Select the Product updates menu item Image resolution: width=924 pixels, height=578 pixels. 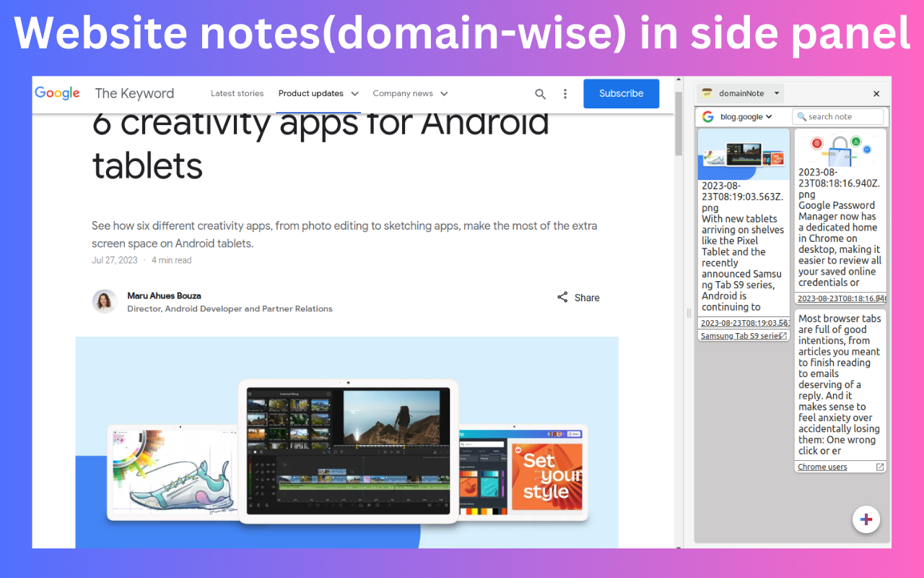(x=312, y=93)
